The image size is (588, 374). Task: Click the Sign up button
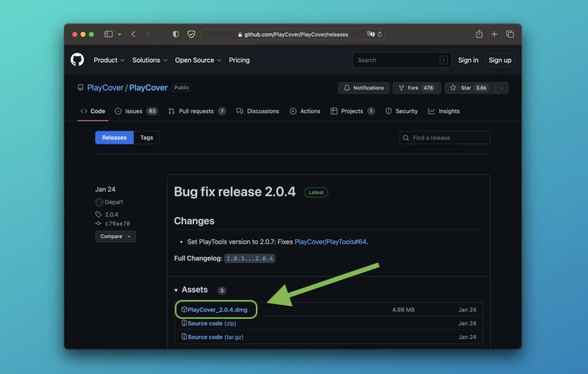[x=500, y=60]
